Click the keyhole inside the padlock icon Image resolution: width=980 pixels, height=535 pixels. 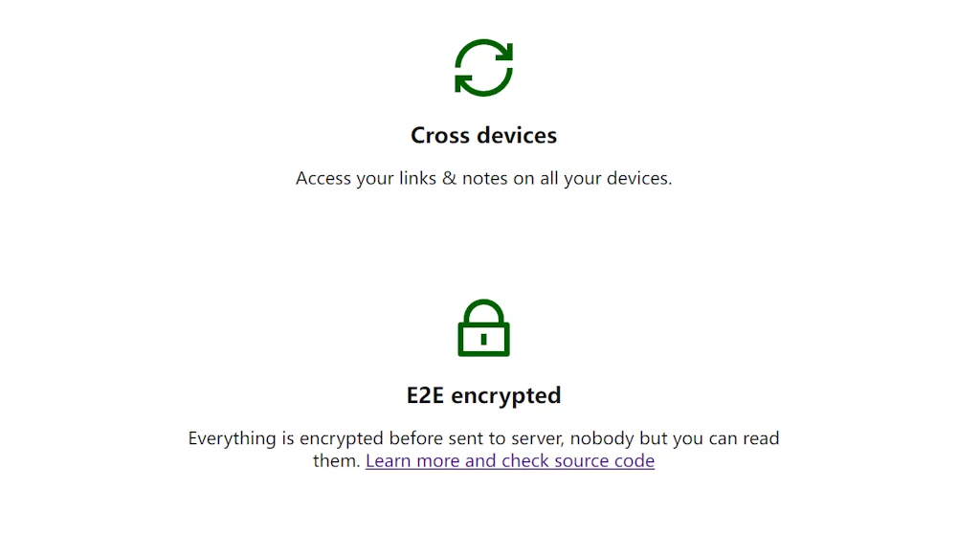483,338
